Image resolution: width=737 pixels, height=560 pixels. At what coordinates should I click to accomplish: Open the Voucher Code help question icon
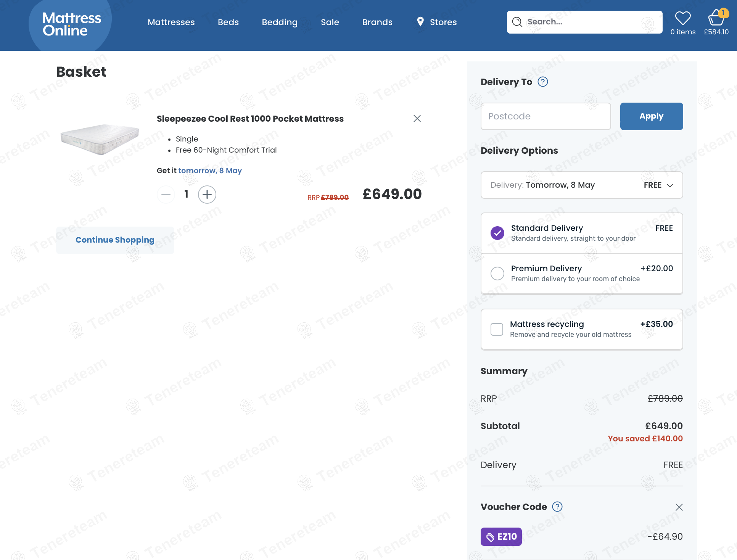(x=557, y=507)
